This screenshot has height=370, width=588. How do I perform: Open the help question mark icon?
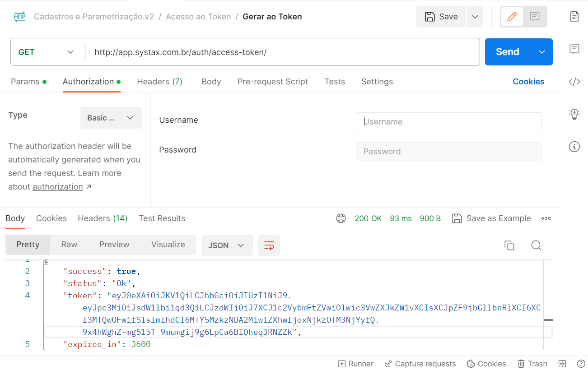[x=581, y=364]
